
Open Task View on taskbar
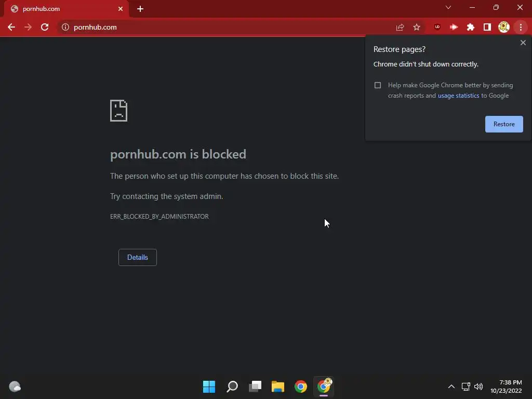coord(255,387)
